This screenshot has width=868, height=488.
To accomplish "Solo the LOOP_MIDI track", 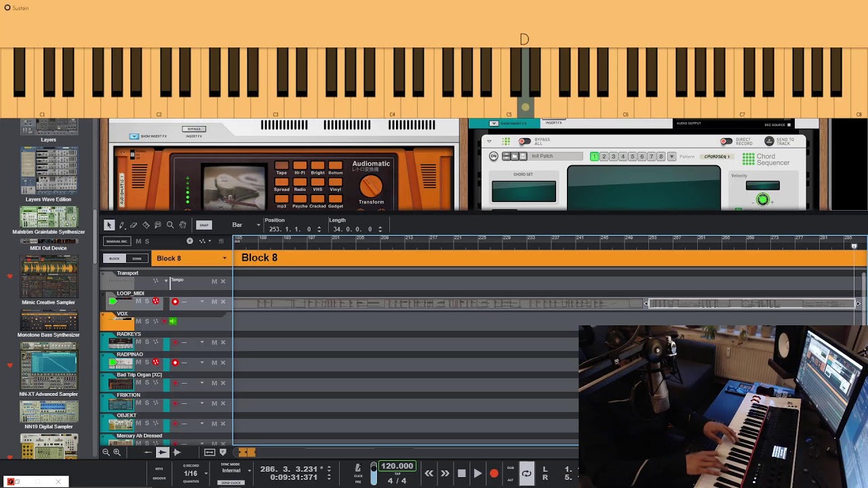I will (146, 302).
